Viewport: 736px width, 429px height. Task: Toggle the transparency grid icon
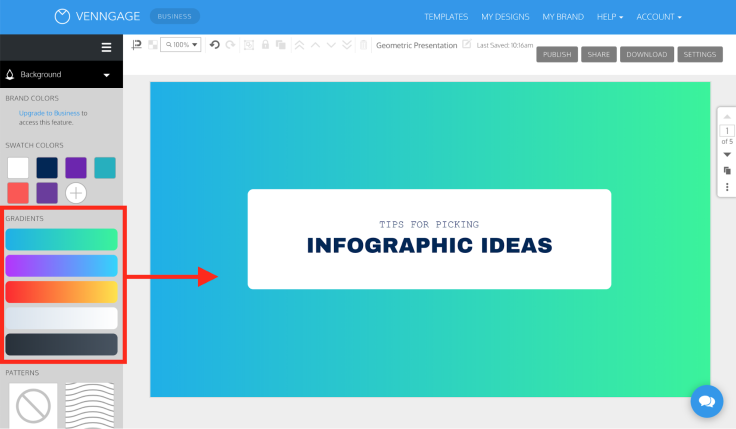(153, 45)
